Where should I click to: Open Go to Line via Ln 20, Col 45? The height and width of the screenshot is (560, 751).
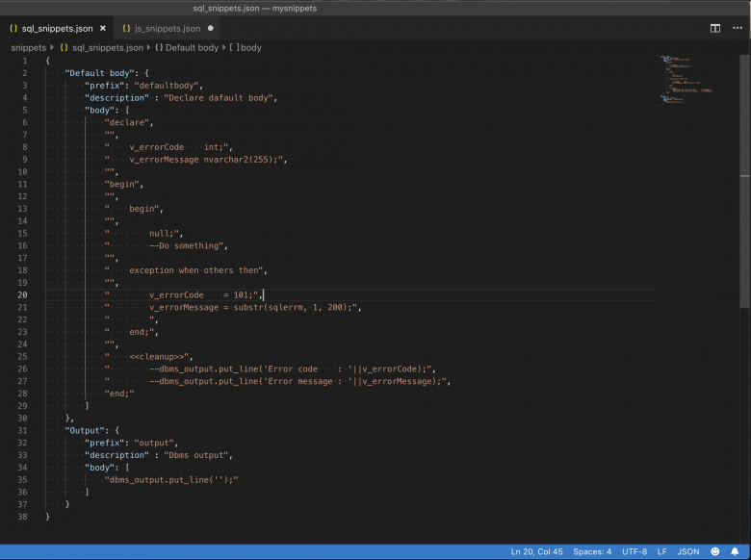(536, 552)
